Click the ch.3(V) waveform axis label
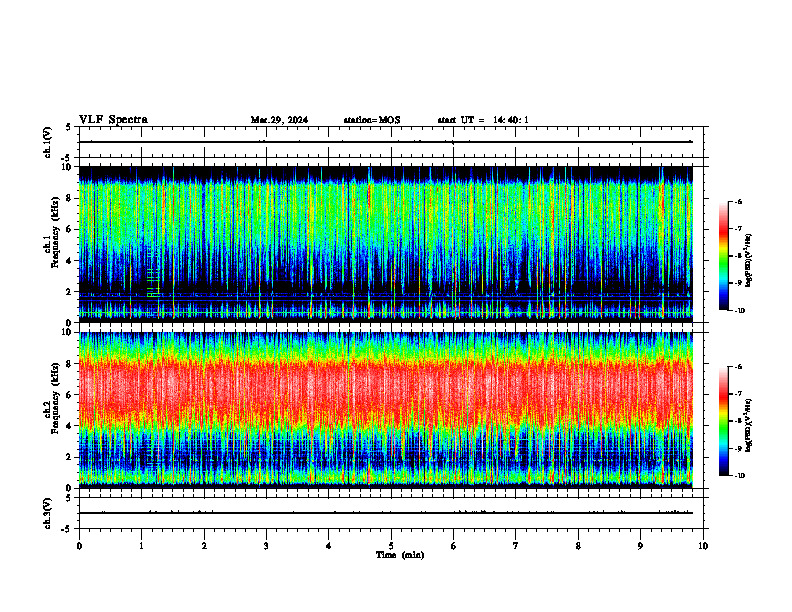This screenshot has width=792, height=612. tap(48, 513)
